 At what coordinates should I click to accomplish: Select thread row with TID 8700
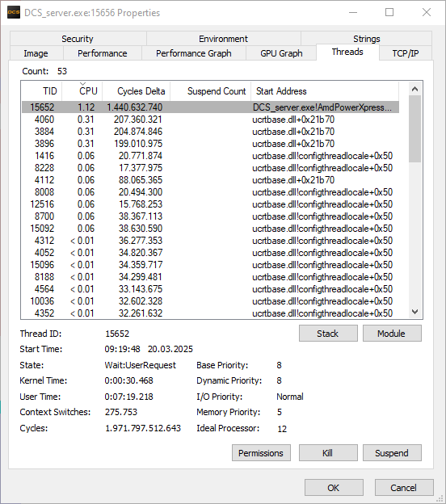[x=210, y=216]
